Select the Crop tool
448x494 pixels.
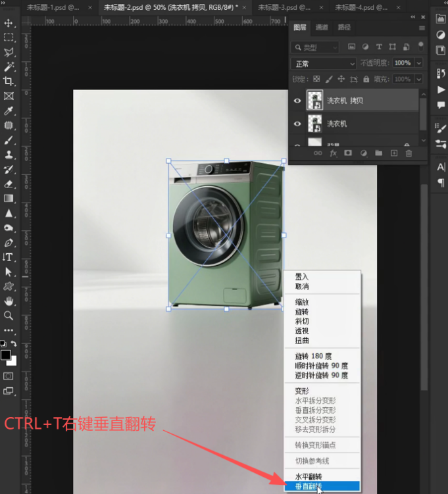pos(9,82)
